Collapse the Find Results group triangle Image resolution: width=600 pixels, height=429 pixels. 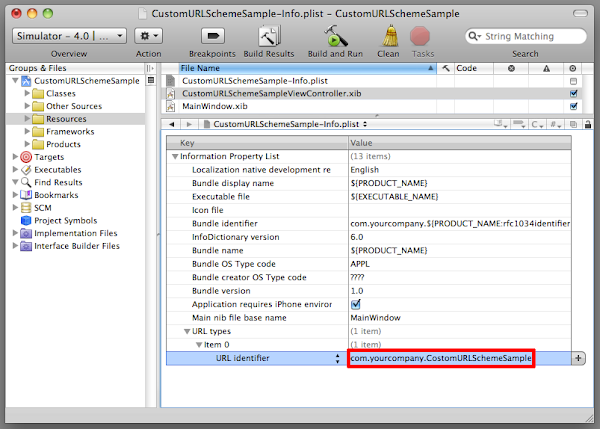[x=15, y=182]
